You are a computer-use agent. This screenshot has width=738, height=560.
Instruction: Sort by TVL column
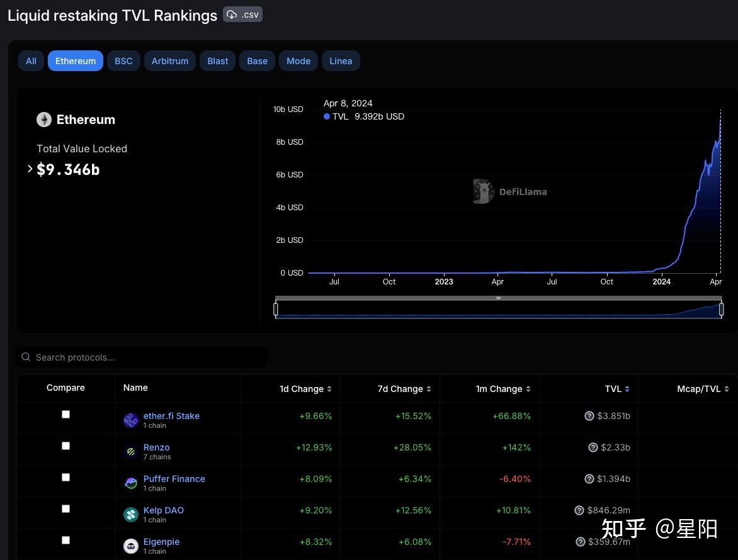[x=617, y=389]
